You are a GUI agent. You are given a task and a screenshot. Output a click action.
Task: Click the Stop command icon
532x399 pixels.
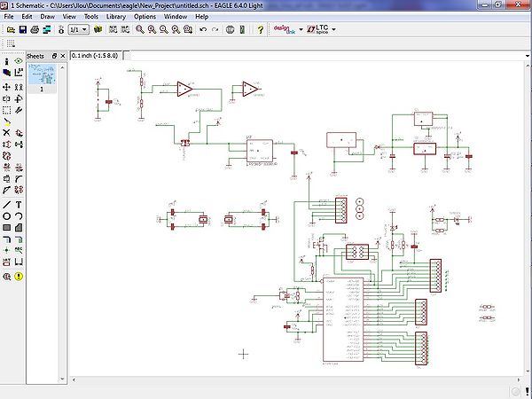[x=231, y=29]
